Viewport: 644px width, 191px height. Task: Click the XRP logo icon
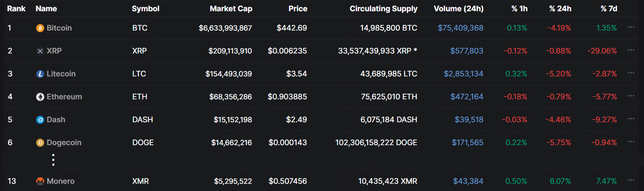point(40,51)
